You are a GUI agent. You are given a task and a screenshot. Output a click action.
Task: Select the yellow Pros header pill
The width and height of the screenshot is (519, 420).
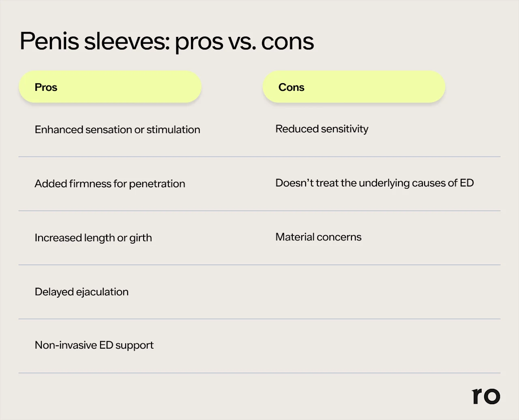click(x=110, y=87)
